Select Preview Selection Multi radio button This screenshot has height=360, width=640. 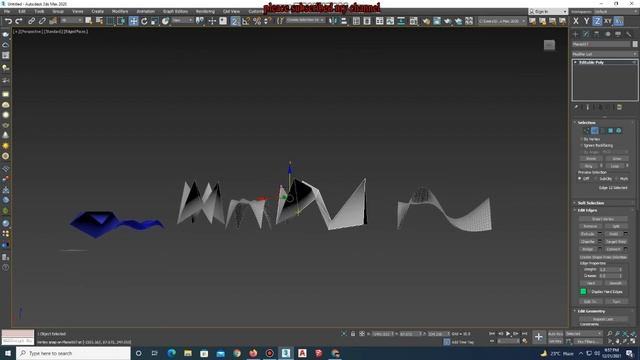pos(616,179)
